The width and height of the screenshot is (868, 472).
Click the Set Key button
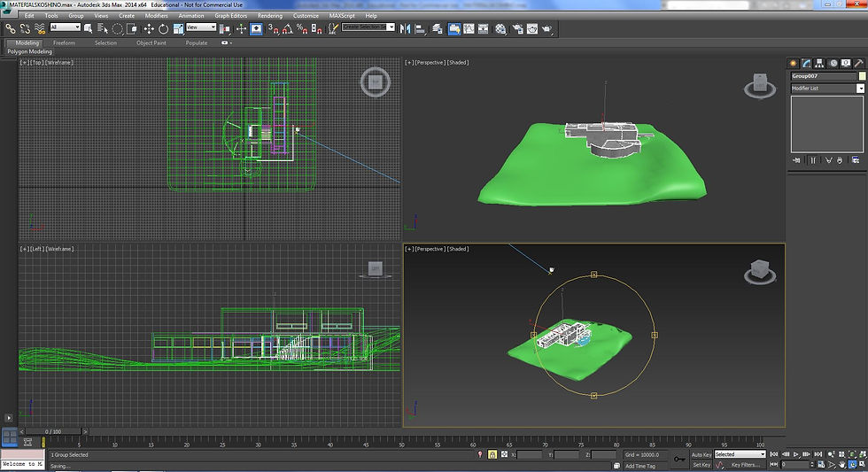[x=701, y=465]
